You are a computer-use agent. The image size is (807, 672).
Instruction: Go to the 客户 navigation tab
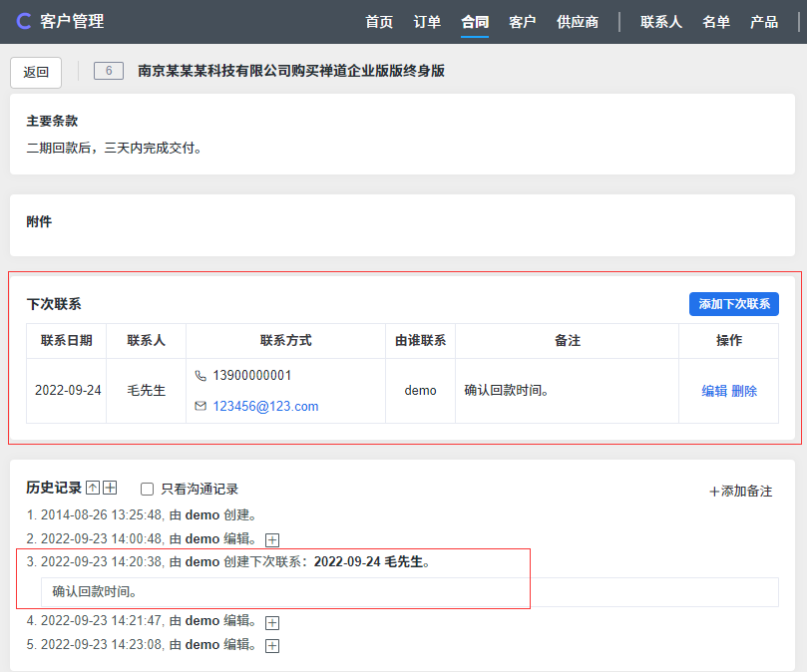(x=523, y=22)
